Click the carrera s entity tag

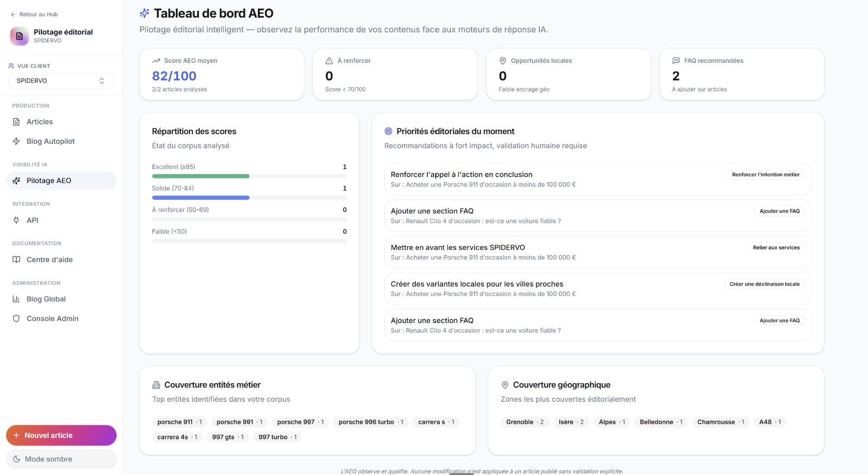click(436, 422)
